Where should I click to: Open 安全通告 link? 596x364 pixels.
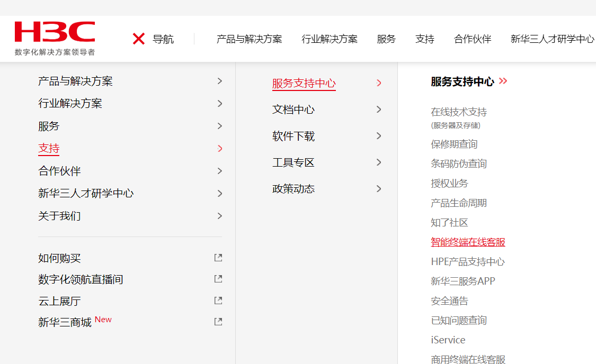(449, 301)
